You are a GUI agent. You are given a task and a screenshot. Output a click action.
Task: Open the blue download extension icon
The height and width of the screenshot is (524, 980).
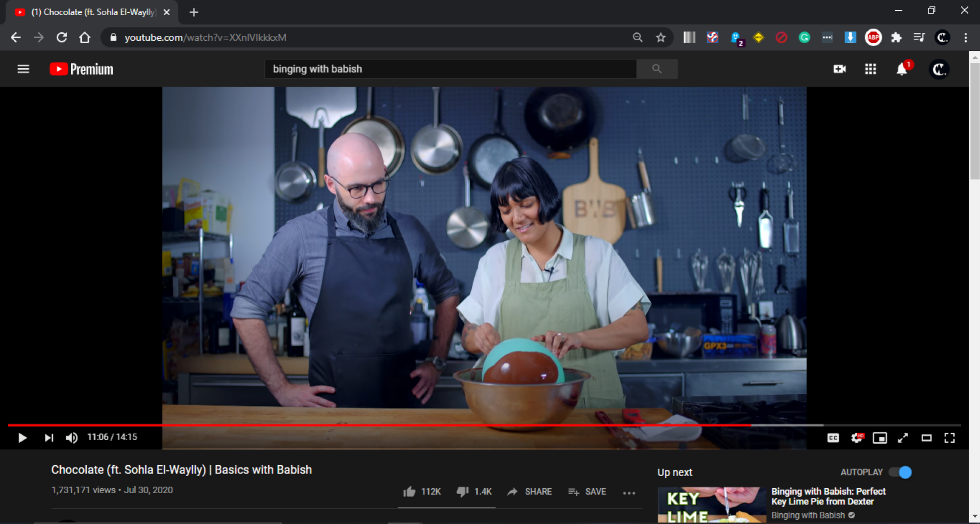click(850, 37)
